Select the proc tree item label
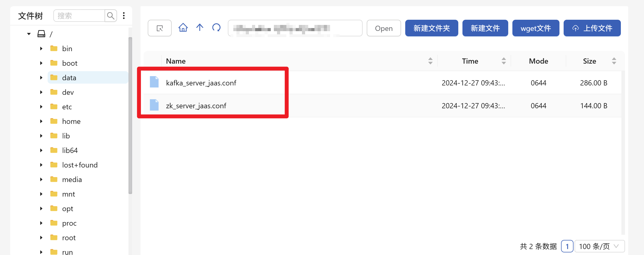This screenshot has width=644, height=255. [x=69, y=223]
